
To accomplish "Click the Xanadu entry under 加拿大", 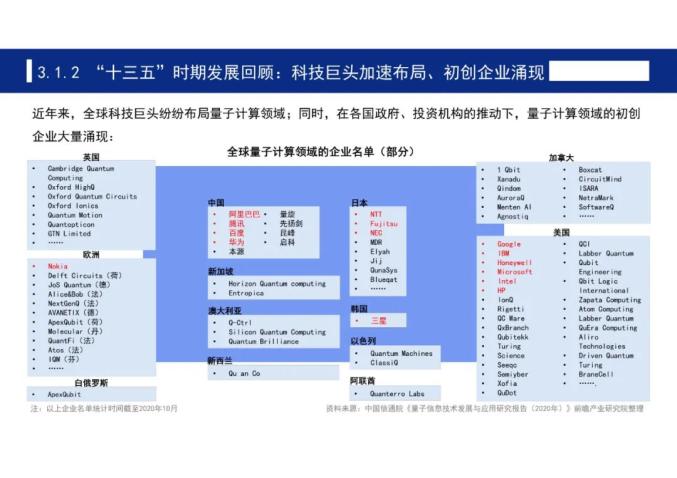I will point(508,179).
